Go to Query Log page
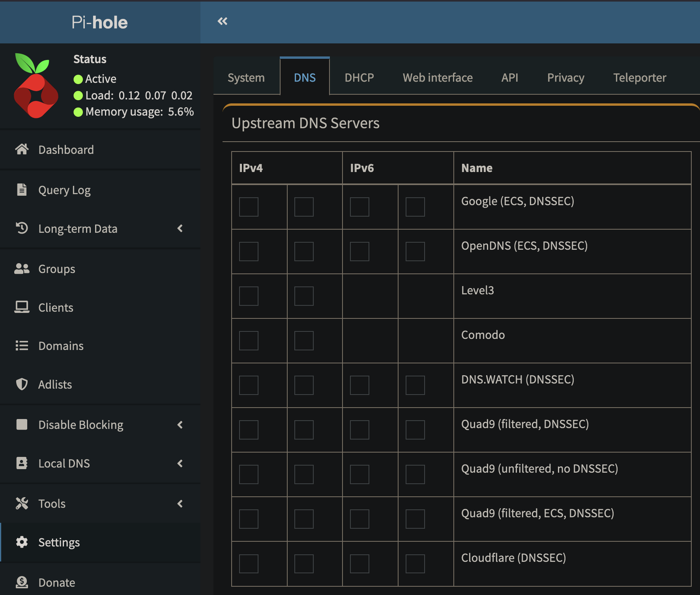Viewport: 700px width, 595px height. click(100, 190)
